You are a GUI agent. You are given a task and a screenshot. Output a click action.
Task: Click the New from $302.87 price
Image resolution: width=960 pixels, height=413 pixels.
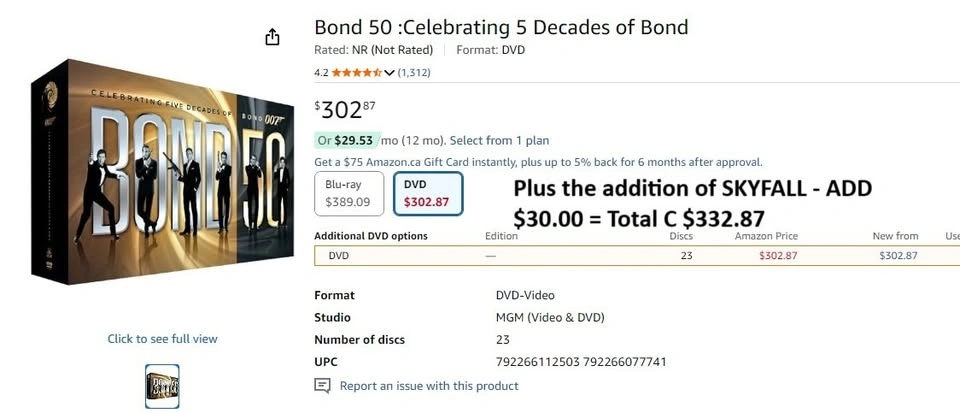coord(898,256)
